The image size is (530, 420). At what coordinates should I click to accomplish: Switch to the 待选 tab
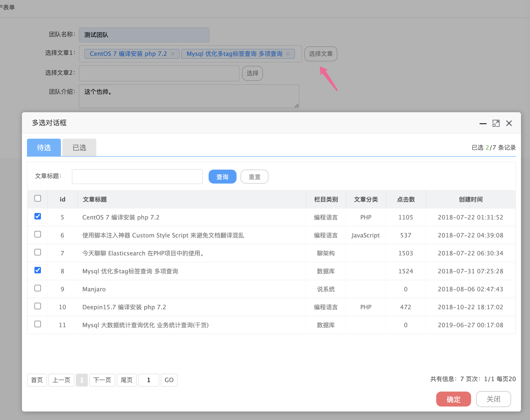point(44,147)
